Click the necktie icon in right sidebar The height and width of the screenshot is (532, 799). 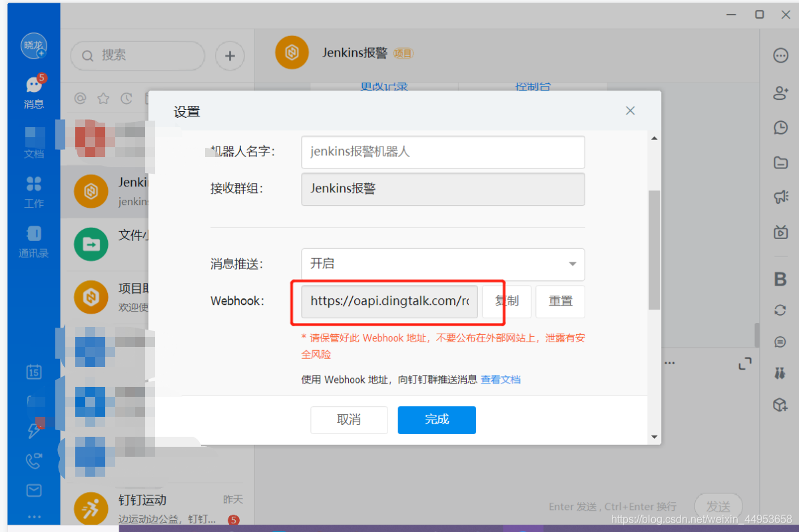click(x=781, y=373)
